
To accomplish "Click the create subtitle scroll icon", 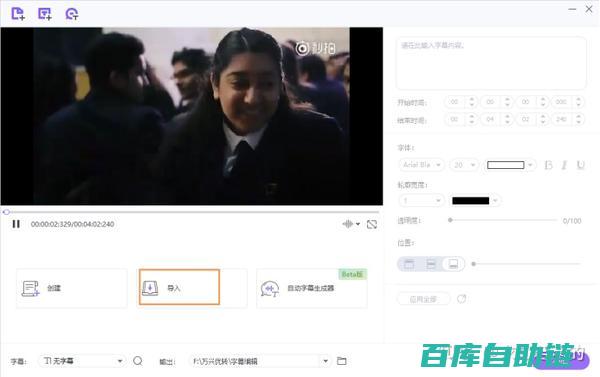I will 30,288.
